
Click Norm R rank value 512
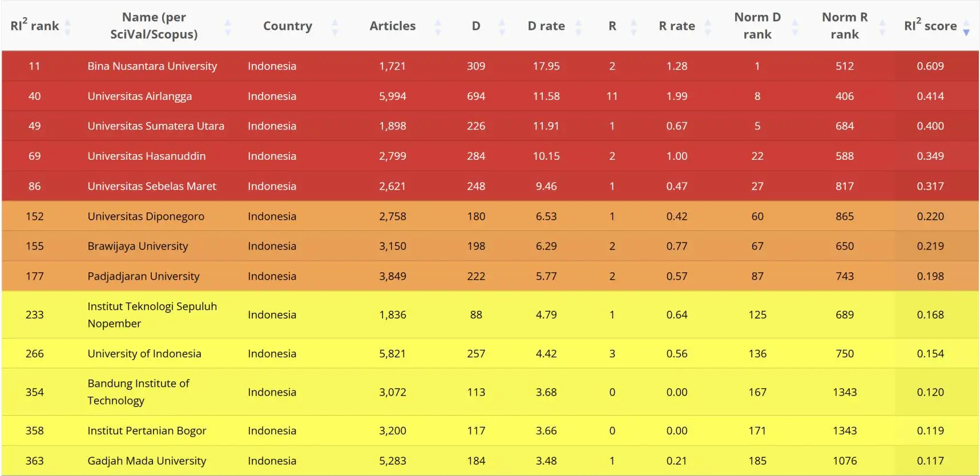pyautogui.click(x=845, y=66)
